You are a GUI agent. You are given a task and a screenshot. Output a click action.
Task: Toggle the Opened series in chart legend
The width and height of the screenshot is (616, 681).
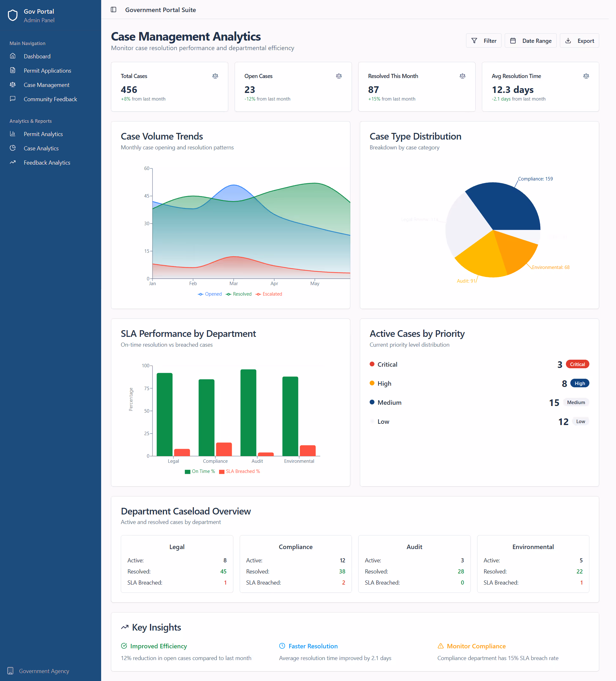pos(210,294)
